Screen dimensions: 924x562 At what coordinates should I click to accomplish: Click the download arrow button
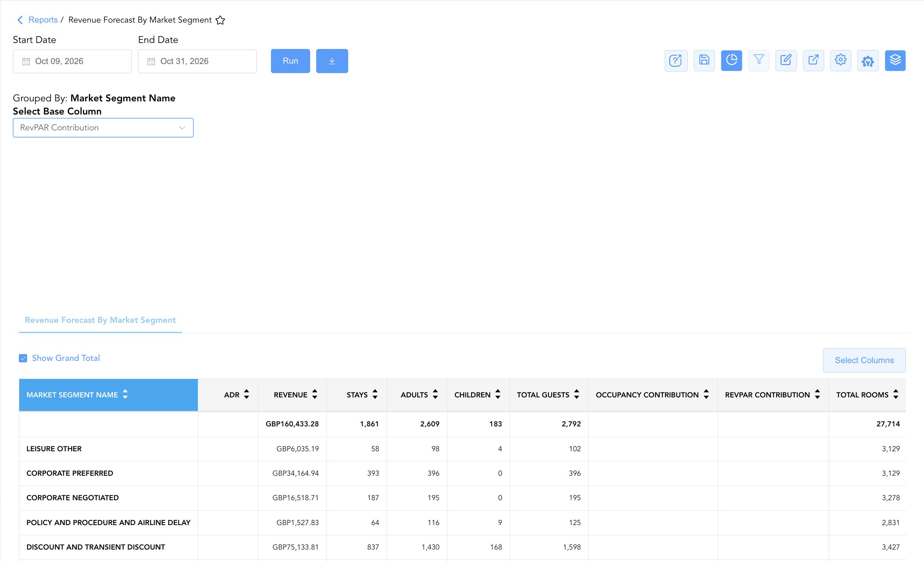tap(332, 61)
